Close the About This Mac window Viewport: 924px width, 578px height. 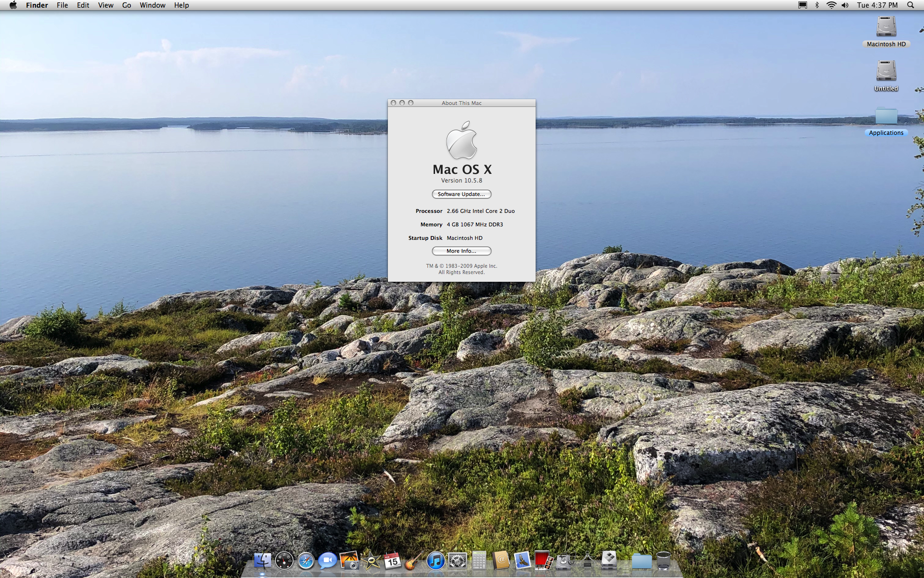click(394, 103)
